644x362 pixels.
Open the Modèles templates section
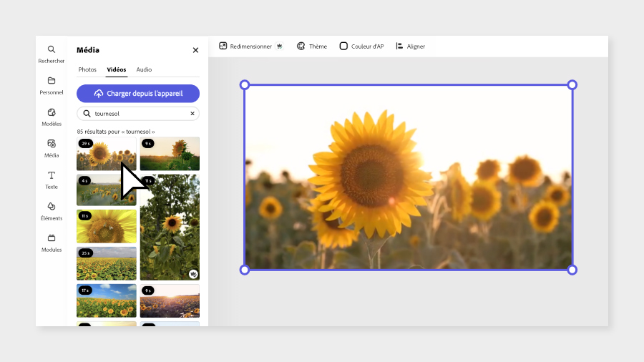click(x=52, y=117)
